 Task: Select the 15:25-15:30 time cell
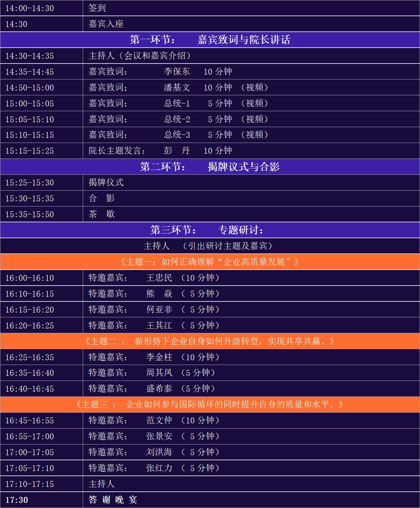pos(30,183)
